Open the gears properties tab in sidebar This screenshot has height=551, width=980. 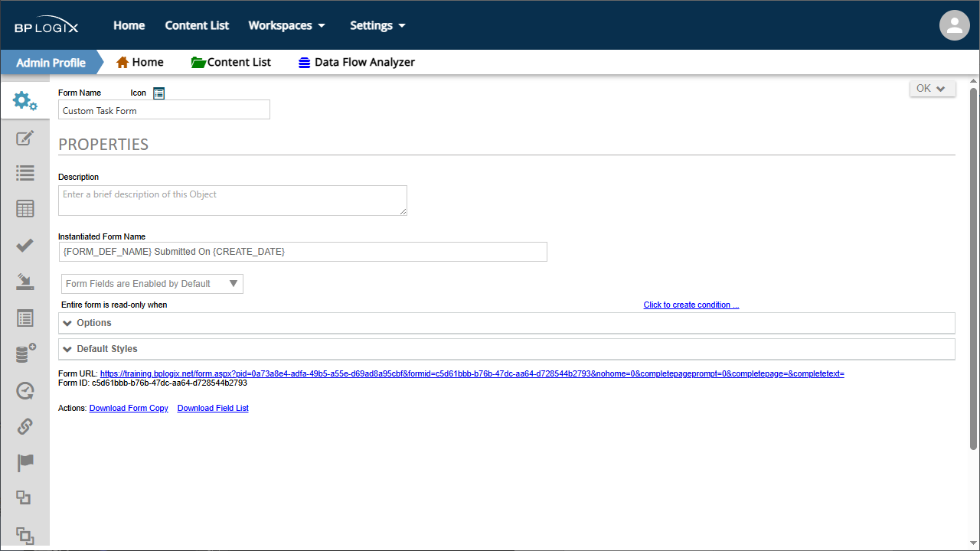[x=25, y=101]
